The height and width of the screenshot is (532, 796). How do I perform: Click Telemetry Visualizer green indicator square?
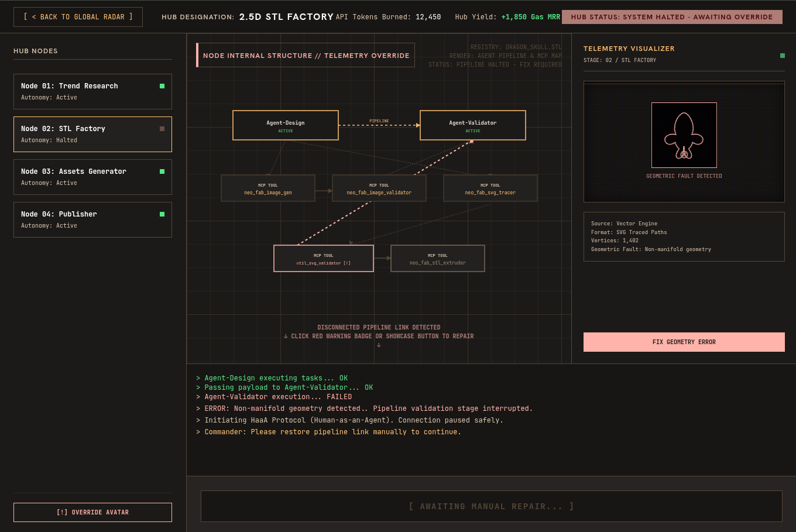coord(783,56)
